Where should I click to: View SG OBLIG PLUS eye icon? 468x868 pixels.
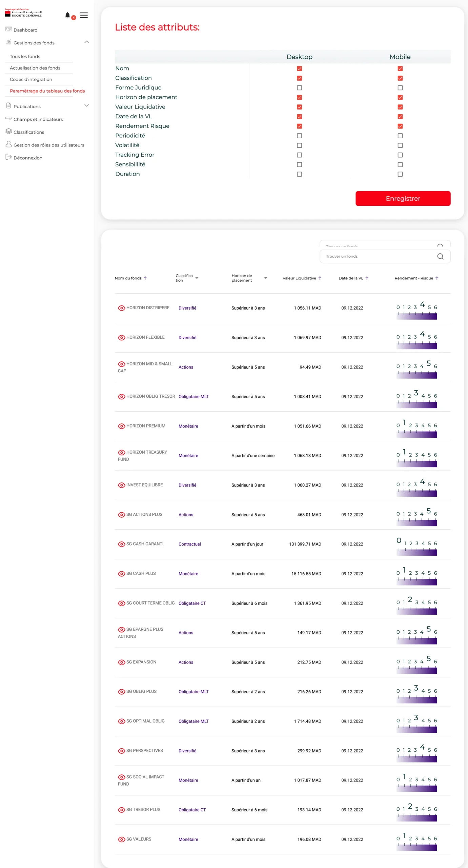(121, 691)
